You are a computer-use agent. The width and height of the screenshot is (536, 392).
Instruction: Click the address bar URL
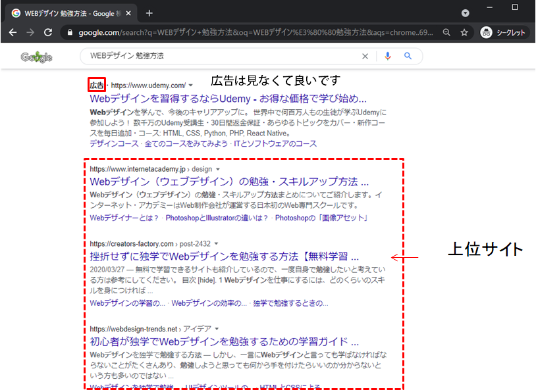[x=255, y=32]
